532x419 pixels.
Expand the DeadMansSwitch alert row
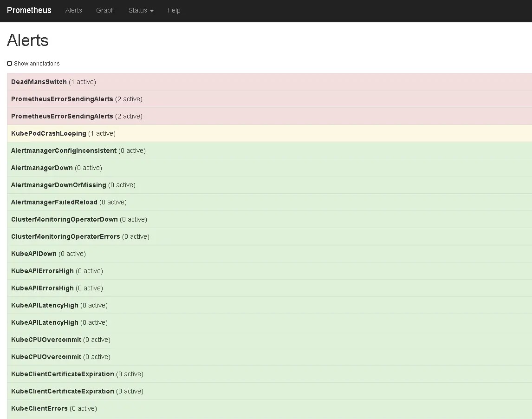point(39,82)
